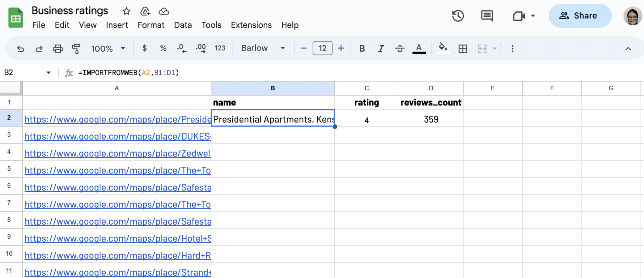
Task: Open the Tools menu
Action: coord(211,25)
